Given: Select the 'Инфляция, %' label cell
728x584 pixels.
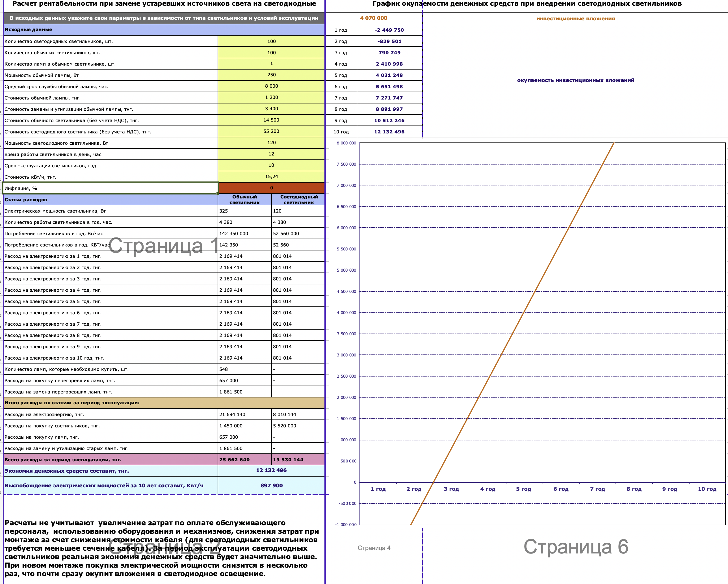Looking at the screenshot, I should coord(110,188).
